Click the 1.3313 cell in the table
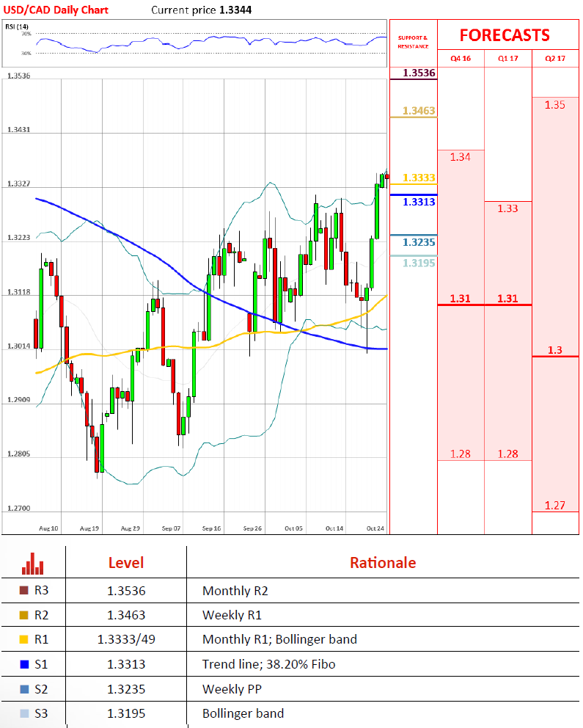 click(x=126, y=664)
